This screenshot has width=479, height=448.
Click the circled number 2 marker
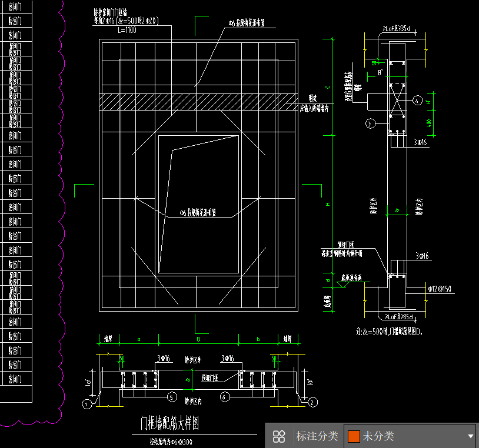coord(312,403)
